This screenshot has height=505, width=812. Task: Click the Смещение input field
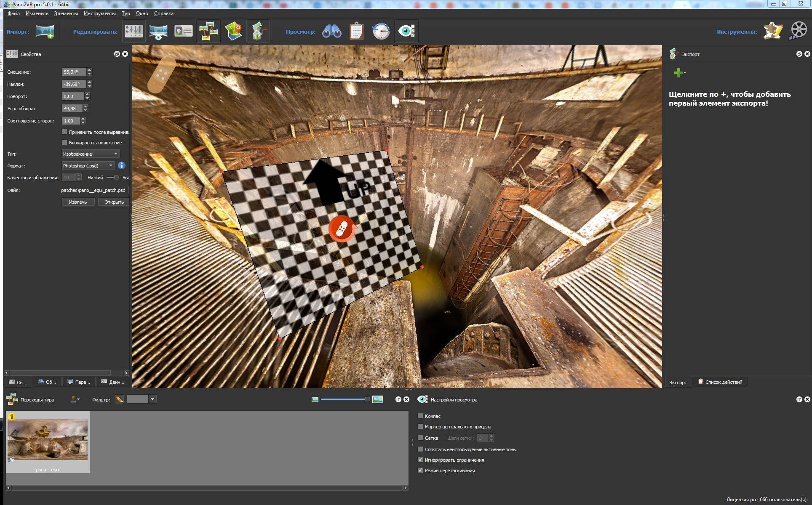point(74,72)
